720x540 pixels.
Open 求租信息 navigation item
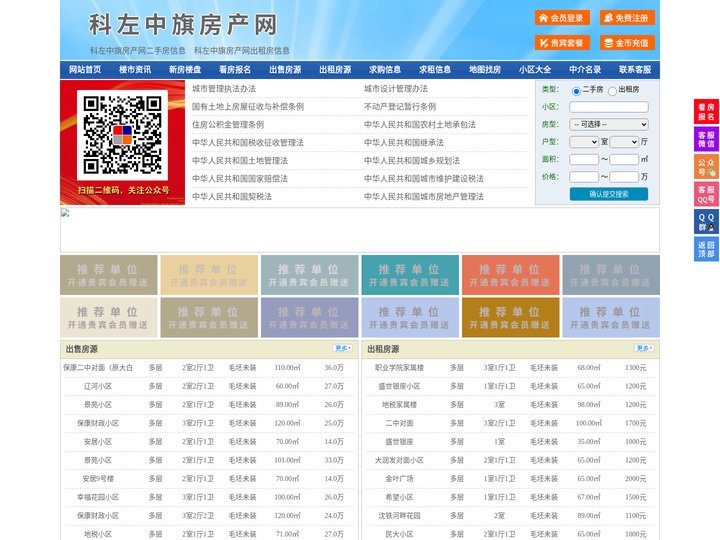[x=435, y=70]
